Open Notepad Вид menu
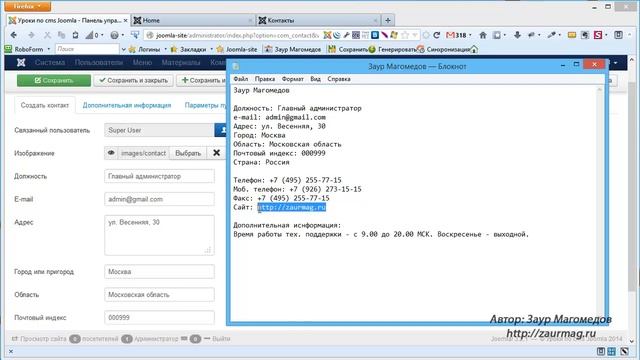 click(x=315, y=79)
